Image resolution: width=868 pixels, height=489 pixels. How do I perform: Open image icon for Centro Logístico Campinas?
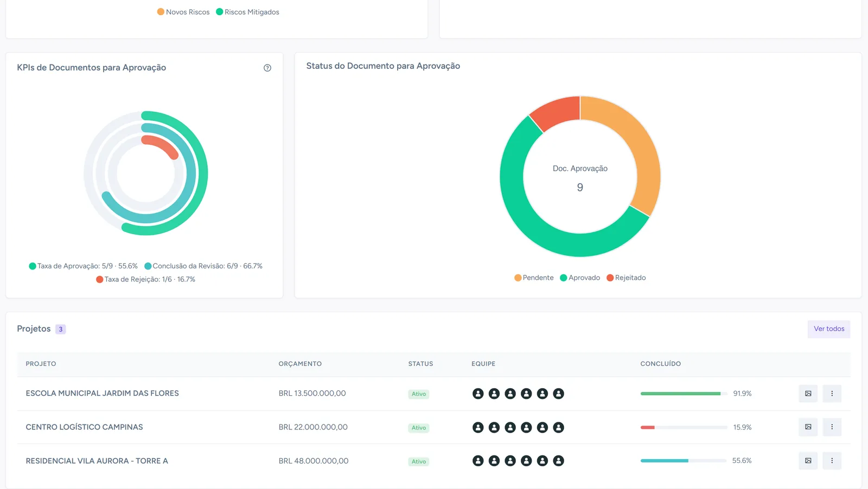(808, 427)
